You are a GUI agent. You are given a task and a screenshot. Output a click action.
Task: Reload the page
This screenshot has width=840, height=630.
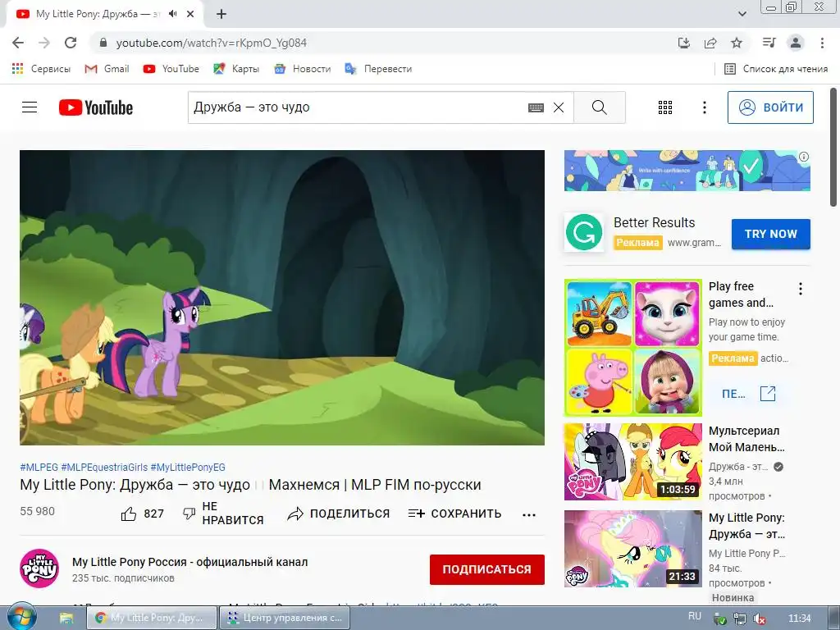tap(71, 43)
